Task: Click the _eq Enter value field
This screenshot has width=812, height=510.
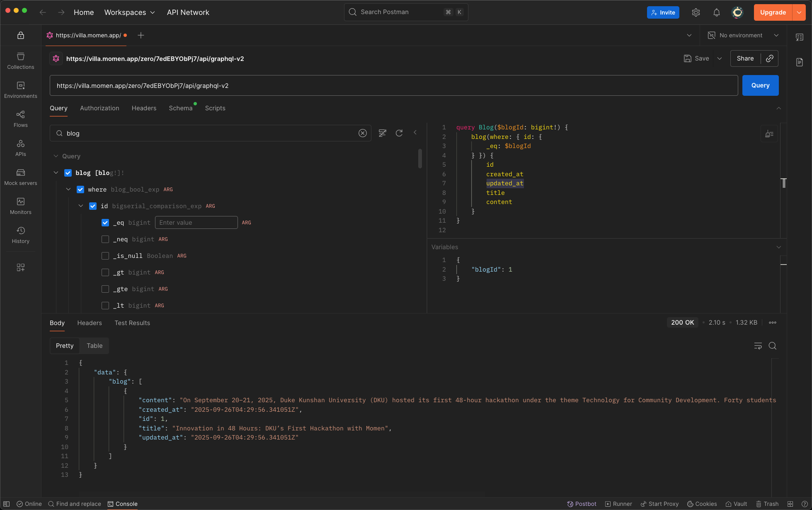Action: (196, 223)
